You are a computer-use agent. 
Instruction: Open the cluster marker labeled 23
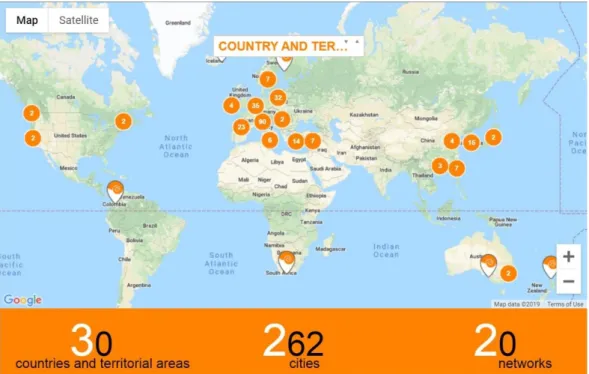241,127
